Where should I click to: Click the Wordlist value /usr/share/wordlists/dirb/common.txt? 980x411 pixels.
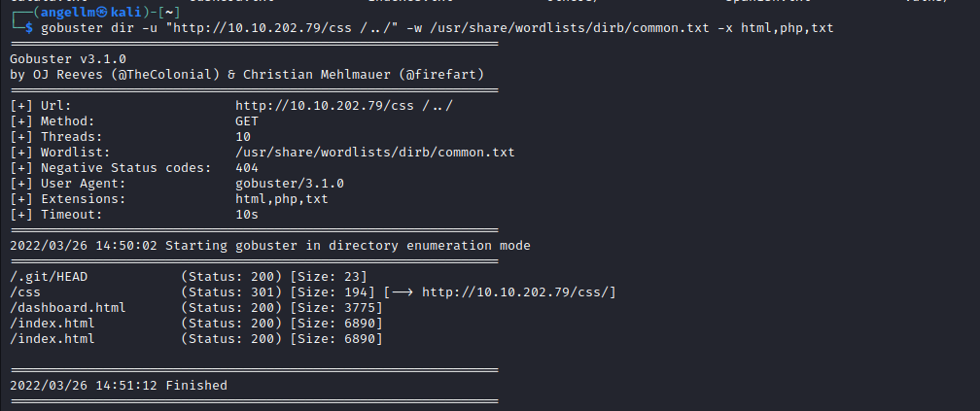coord(374,152)
